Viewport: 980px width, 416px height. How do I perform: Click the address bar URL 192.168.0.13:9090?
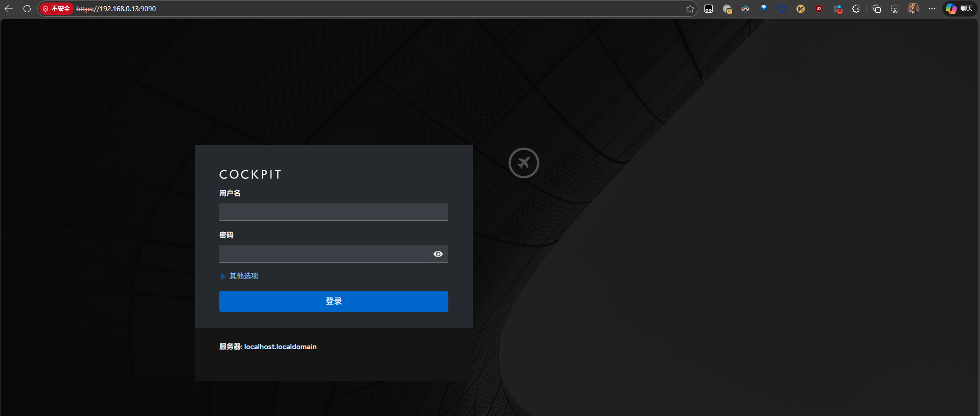116,9
